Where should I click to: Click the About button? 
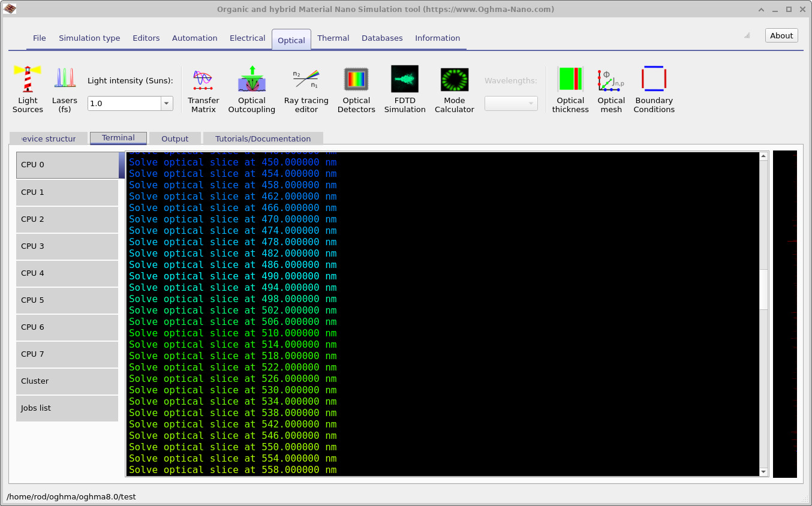pyautogui.click(x=781, y=35)
